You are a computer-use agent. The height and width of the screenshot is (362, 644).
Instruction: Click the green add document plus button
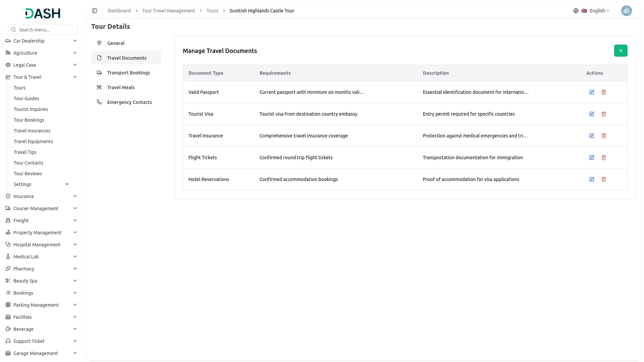[621, 51]
